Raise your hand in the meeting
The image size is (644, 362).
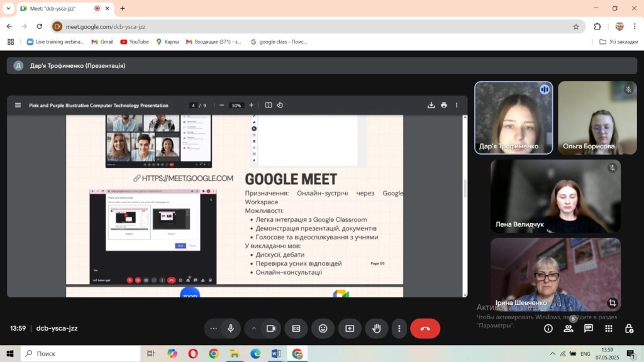tap(377, 328)
